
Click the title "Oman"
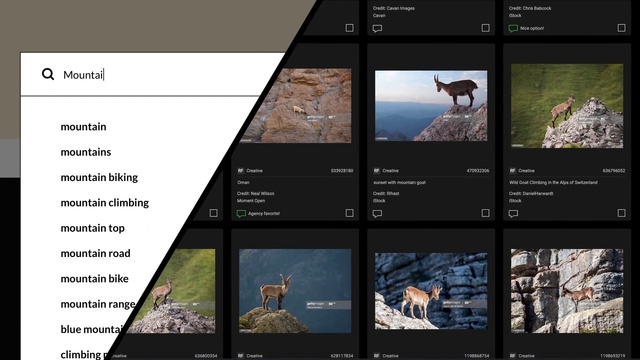[243, 182]
